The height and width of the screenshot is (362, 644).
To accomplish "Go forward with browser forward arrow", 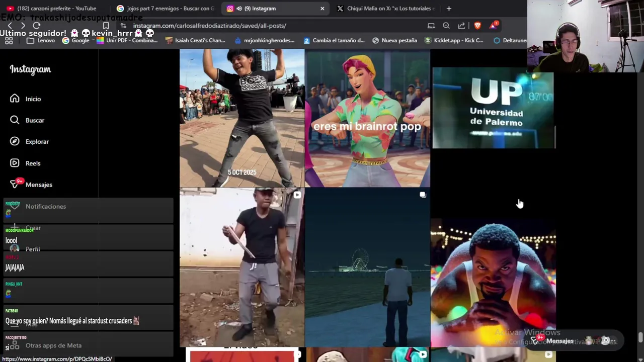I will (x=23, y=25).
